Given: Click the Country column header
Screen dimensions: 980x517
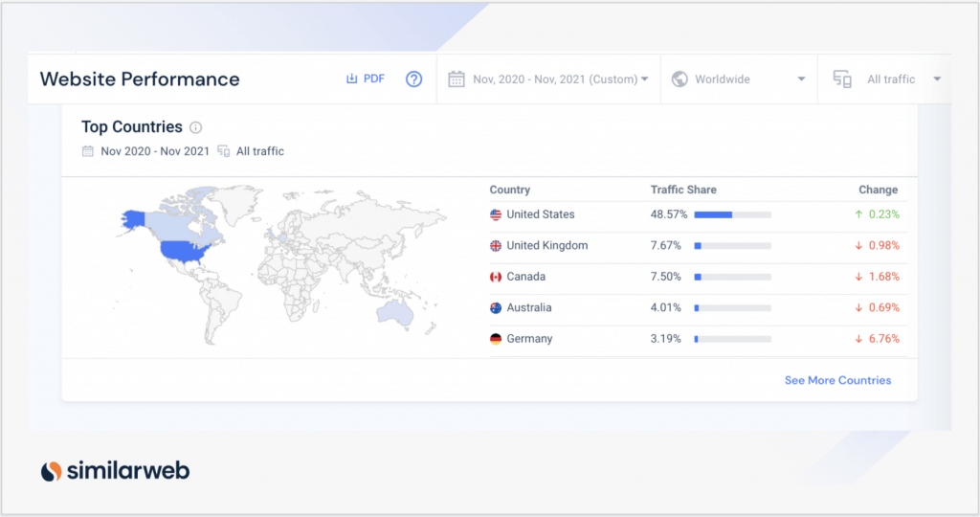Looking at the screenshot, I should click(x=509, y=190).
